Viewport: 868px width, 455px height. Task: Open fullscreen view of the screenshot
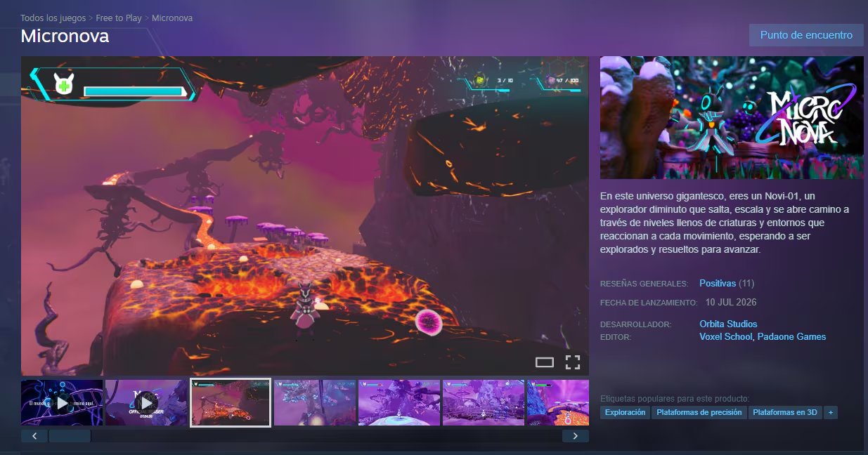(x=573, y=362)
